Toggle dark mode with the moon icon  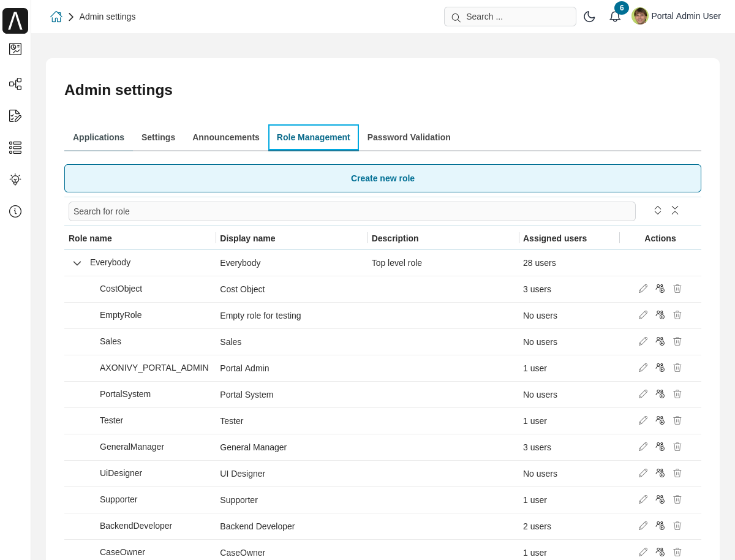[x=589, y=17]
